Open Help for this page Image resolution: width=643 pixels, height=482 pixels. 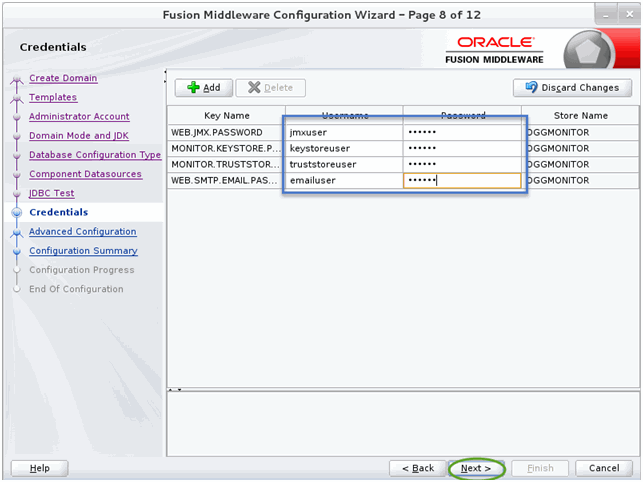[x=39, y=468]
